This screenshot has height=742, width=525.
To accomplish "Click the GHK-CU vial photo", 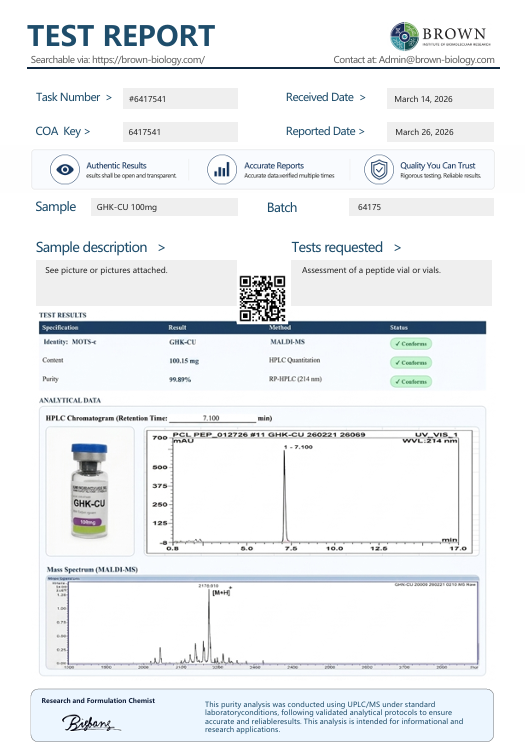I will 90,491.
